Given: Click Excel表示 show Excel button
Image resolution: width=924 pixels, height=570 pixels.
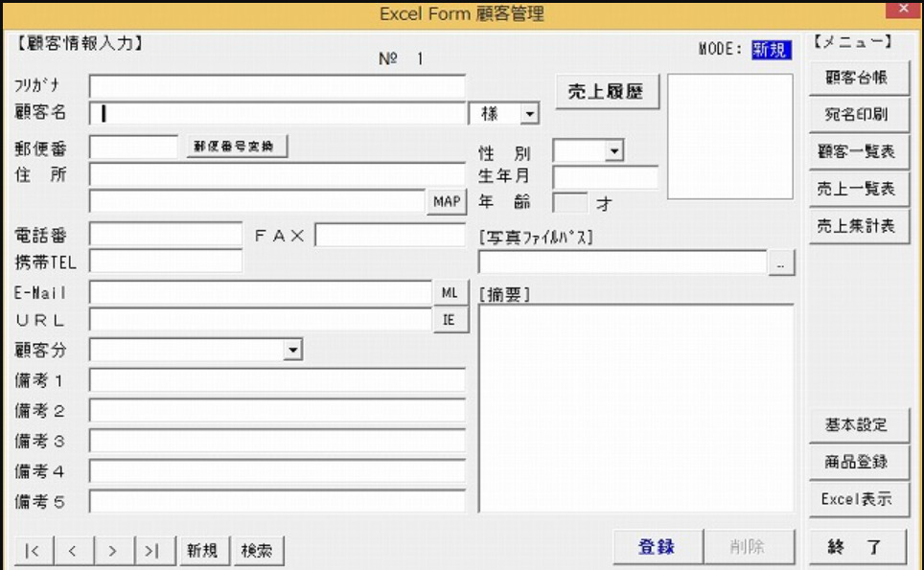Looking at the screenshot, I should pyautogui.click(x=858, y=499).
